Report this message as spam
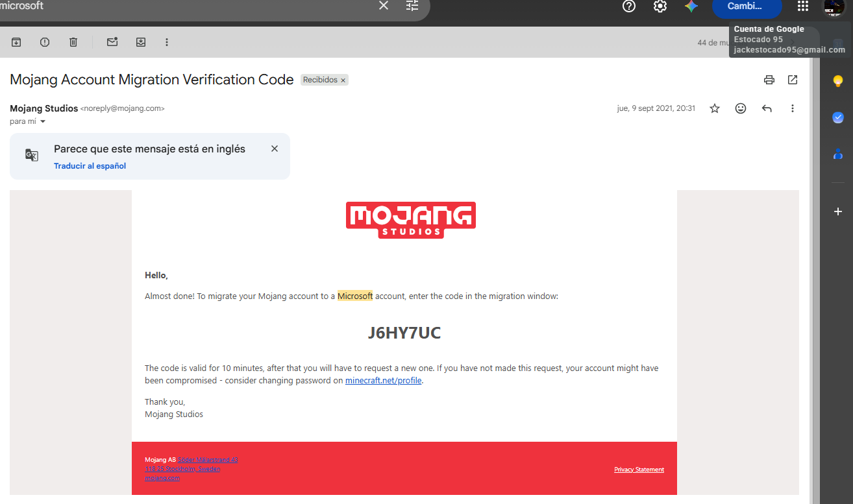 (x=45, y=42)
